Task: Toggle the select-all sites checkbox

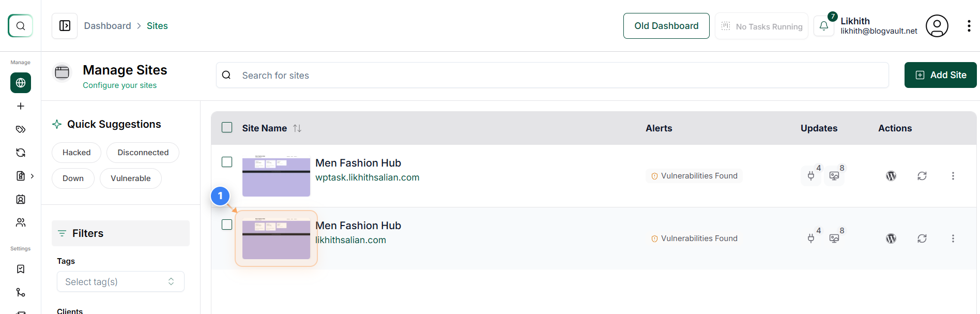Action: click(227, 127)
